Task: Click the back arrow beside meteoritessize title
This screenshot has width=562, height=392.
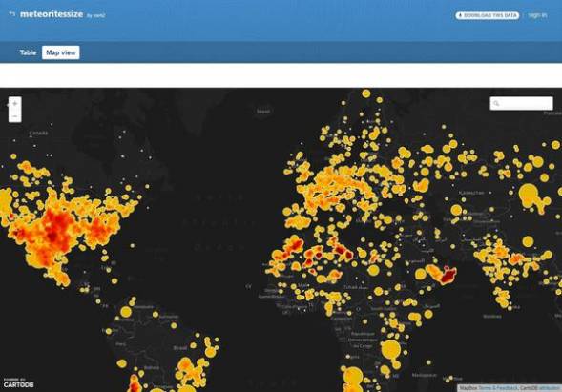Action: (x=12, y=14)
